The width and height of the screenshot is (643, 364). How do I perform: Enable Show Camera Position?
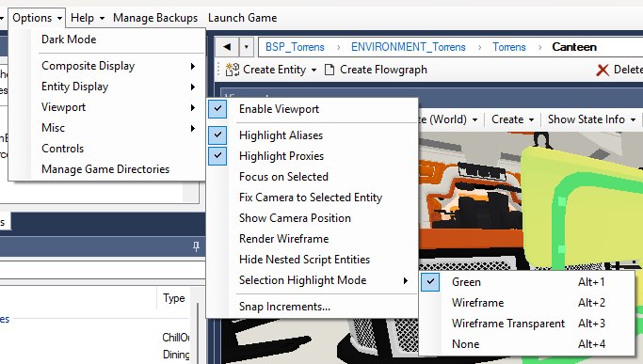coord(312,218)
